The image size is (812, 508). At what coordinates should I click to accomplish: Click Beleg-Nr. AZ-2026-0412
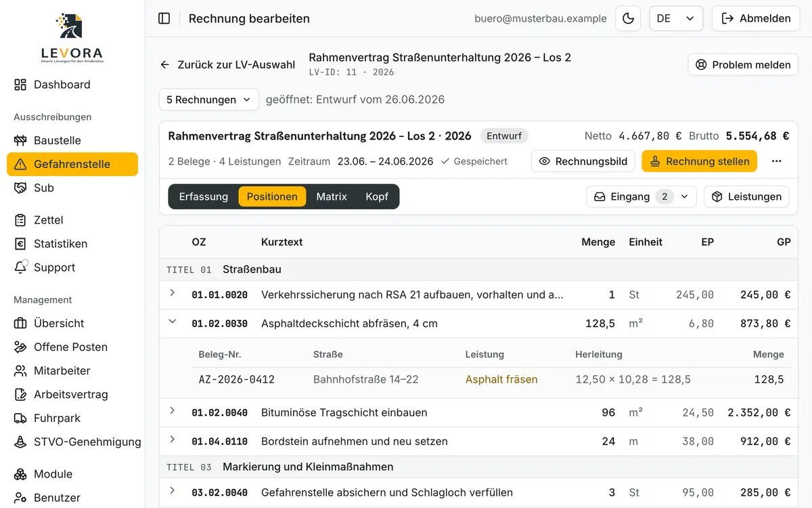coord(237,379)
